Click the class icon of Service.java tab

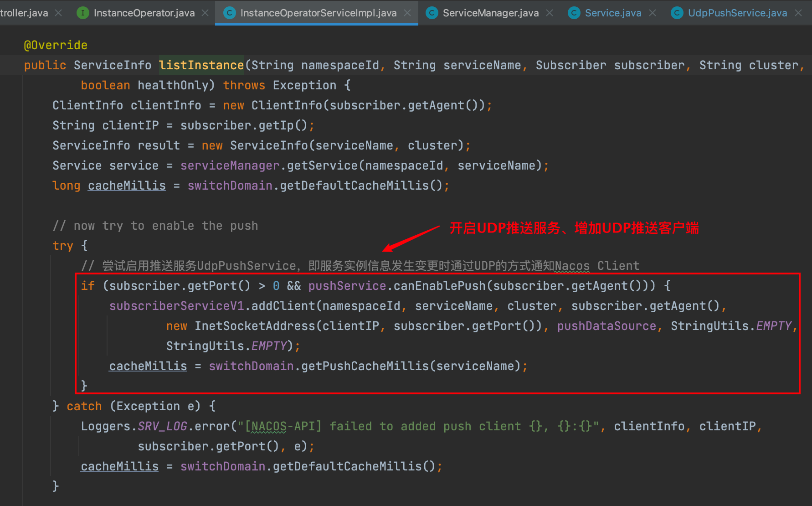pyautogui.click(x=574, y=13)
